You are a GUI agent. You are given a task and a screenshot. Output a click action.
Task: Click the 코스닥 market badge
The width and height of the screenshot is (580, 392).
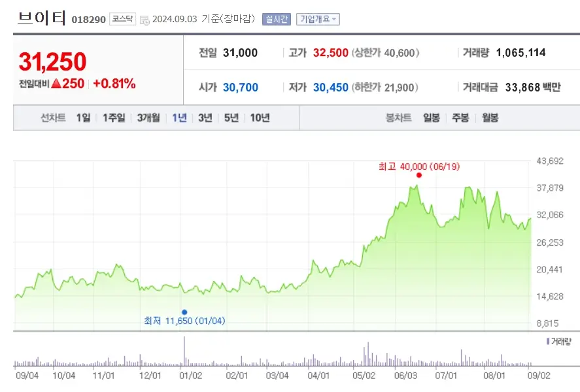pos(122,19)
